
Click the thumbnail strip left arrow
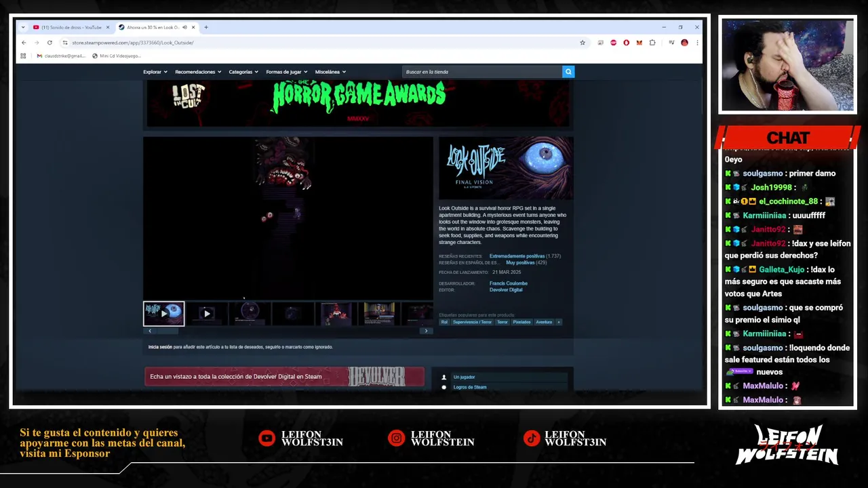[x=150, y=331]
